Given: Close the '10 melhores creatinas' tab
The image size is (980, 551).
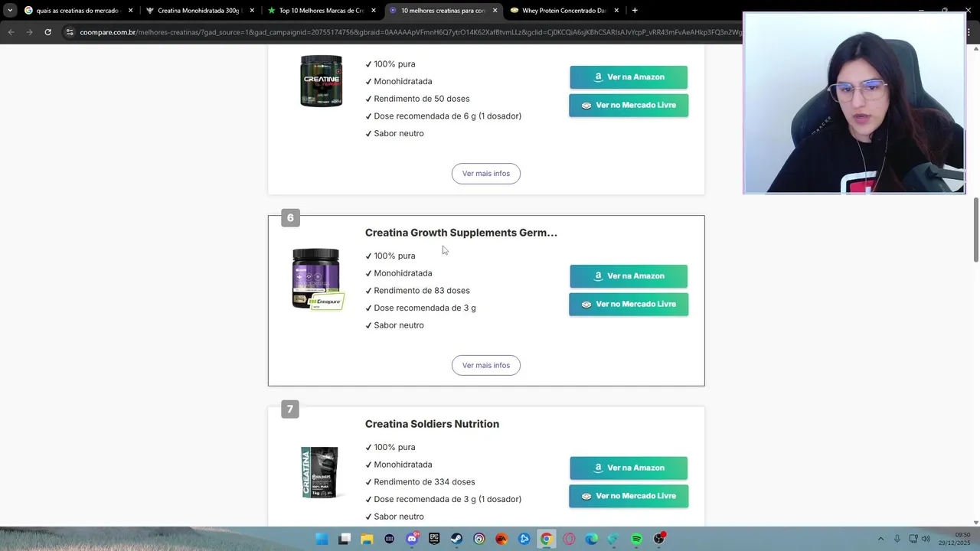Looking at the screenshot, I should pyautogui.click(x=495, y=11).
